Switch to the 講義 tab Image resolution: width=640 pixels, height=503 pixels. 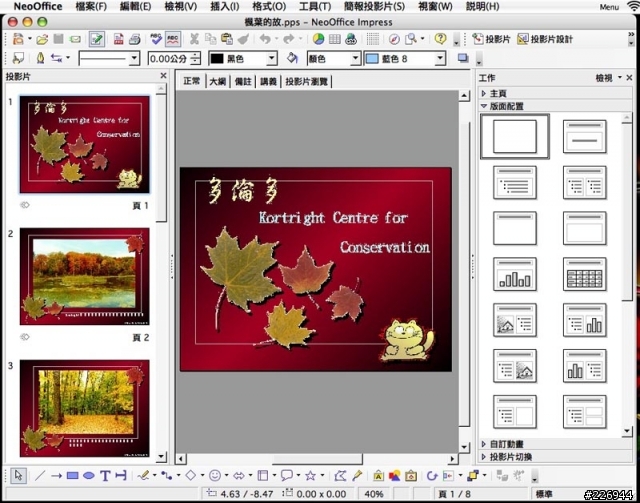tap(268, 81)
